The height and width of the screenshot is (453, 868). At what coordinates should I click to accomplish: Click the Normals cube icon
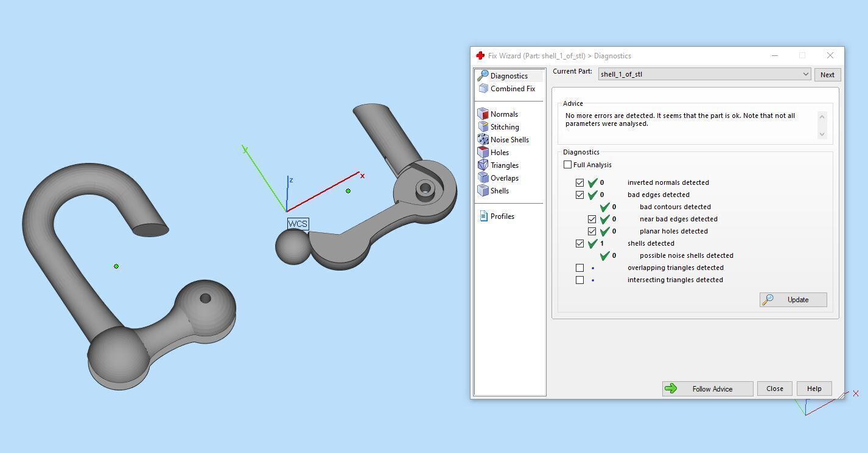coord(483,114)
